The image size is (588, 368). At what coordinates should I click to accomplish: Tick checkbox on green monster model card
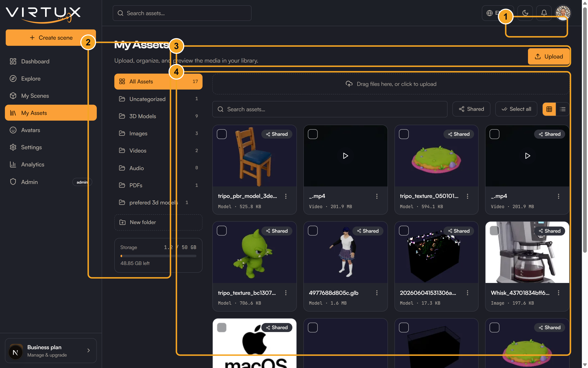point(222,231)
